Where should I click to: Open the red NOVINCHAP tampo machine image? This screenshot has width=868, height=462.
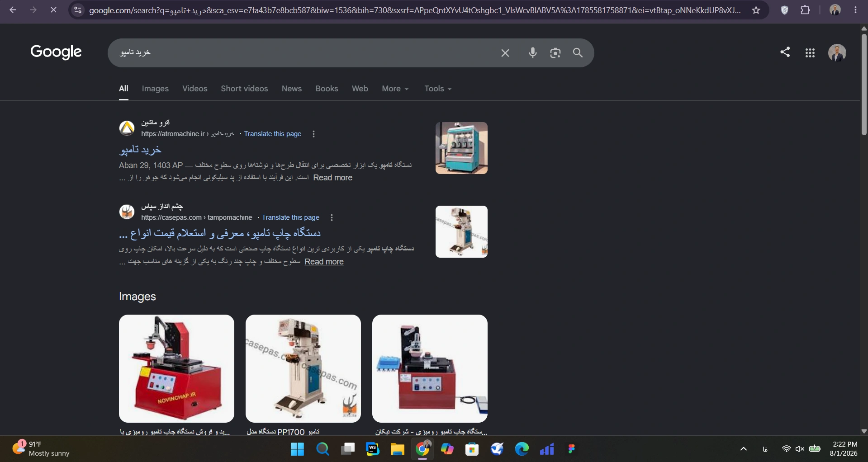pyautogui.click(x=176, y=368)
